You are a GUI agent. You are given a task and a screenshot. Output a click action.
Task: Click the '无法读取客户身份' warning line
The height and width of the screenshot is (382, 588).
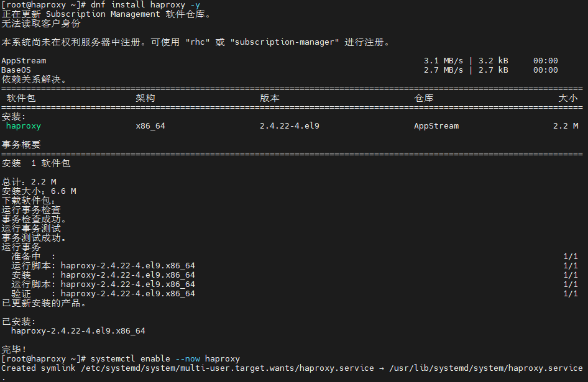coord(41,24)
